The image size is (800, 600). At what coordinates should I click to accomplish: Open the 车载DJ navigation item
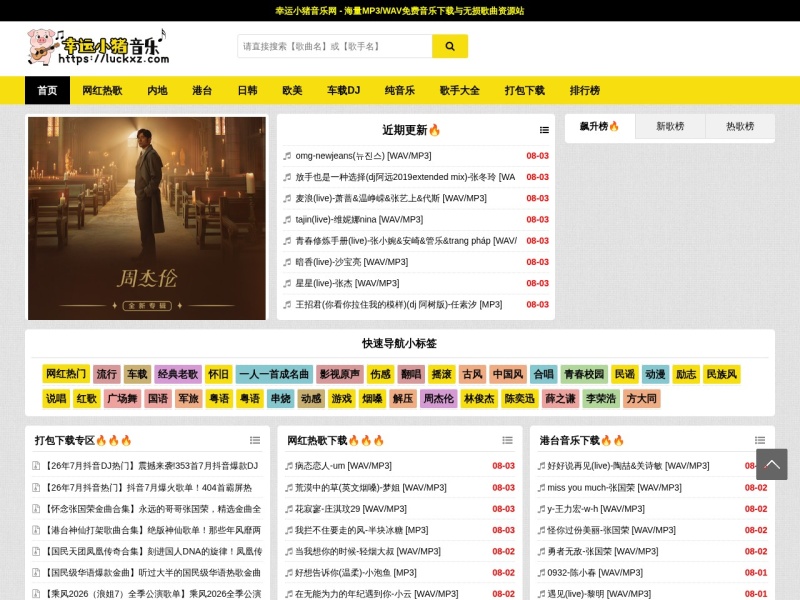343,90
